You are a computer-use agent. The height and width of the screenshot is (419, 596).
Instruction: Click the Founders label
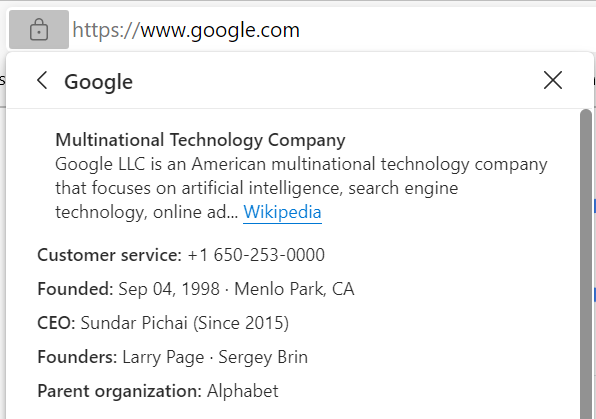[77, 357]
